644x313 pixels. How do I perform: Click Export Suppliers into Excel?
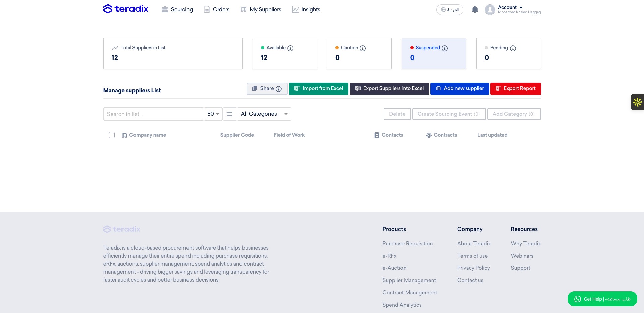(389, 89)
